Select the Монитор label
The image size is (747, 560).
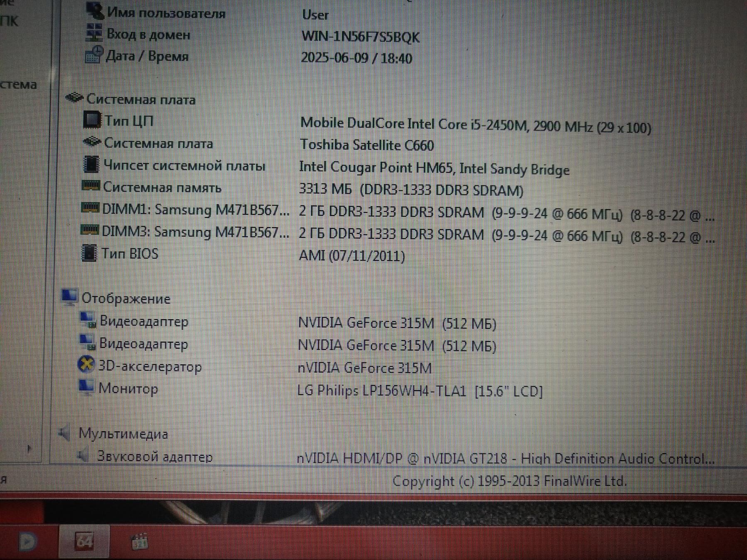(128, 389)
